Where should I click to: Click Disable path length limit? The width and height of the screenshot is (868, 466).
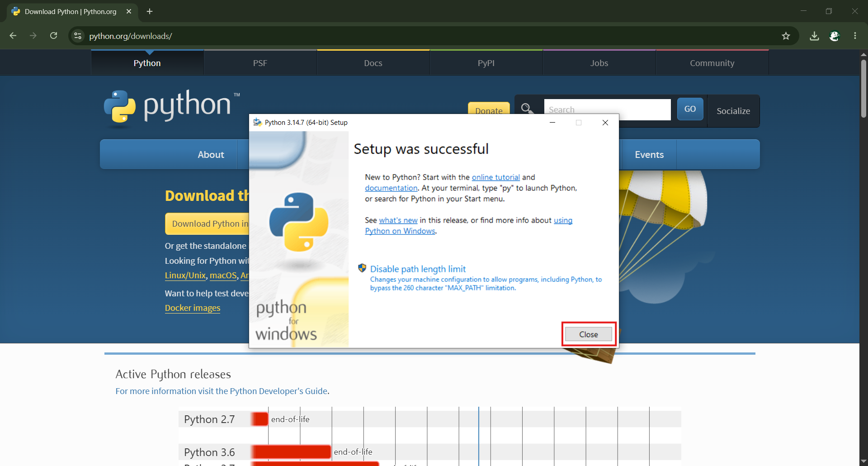click(418, 269)
